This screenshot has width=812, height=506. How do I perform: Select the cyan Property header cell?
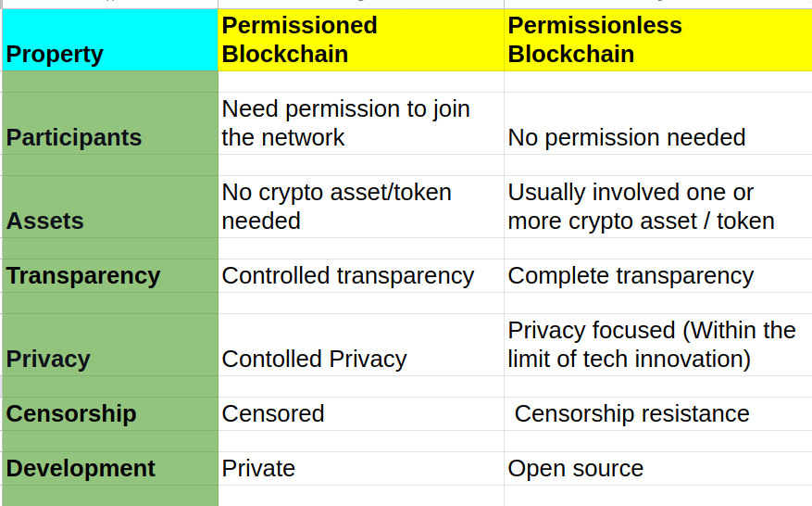110,40
